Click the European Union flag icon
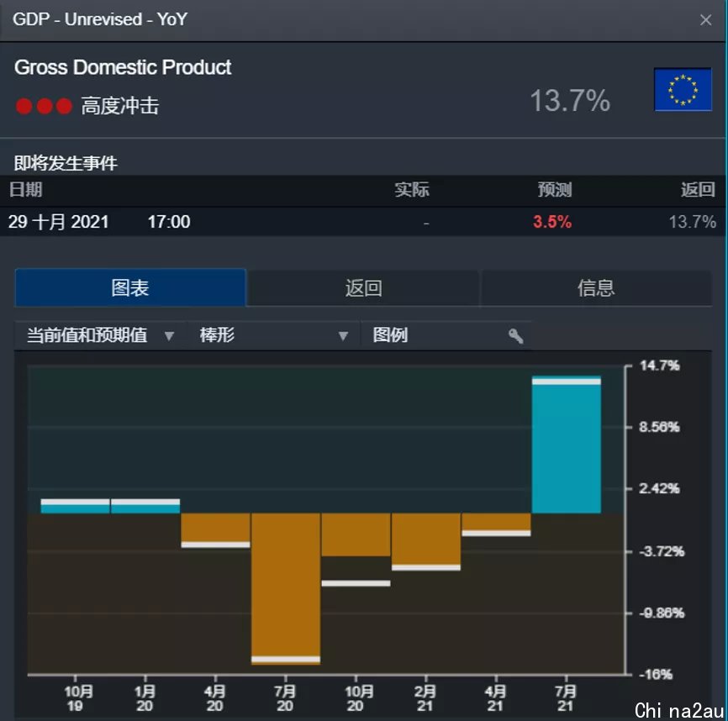 pyautogui.click(x=683, y=90)
